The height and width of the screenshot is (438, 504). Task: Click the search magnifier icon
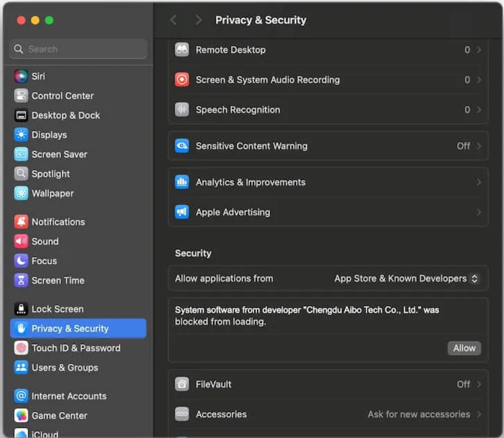tap(18, 49)
